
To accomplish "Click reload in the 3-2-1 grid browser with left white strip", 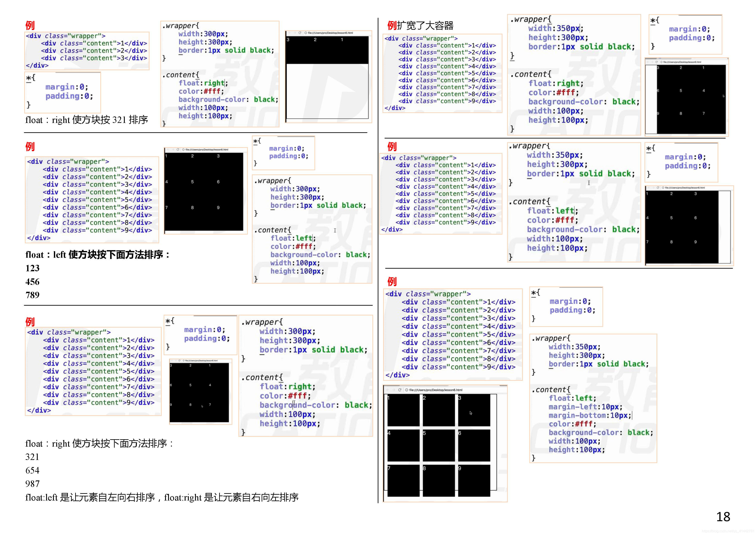I will [656, 62].
